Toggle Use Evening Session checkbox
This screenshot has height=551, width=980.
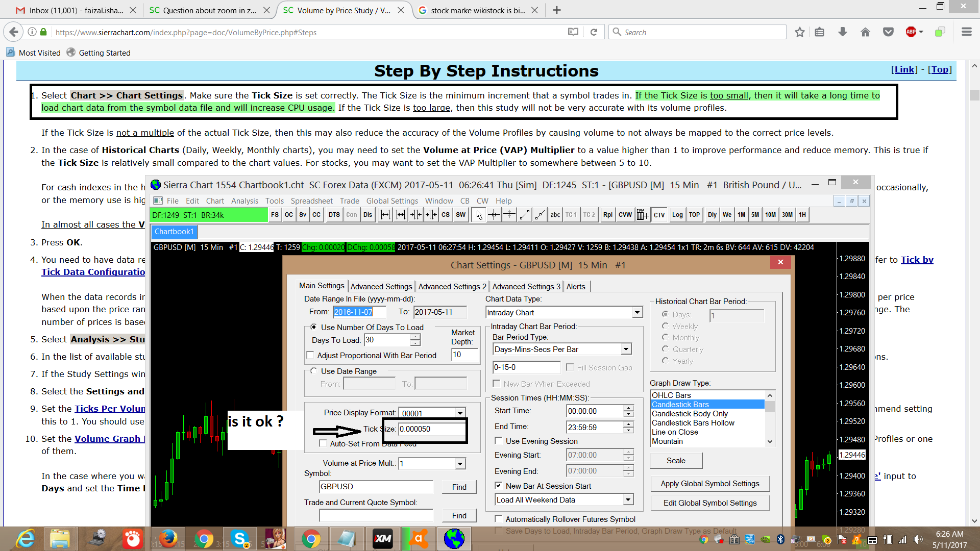tap(499, 441)
